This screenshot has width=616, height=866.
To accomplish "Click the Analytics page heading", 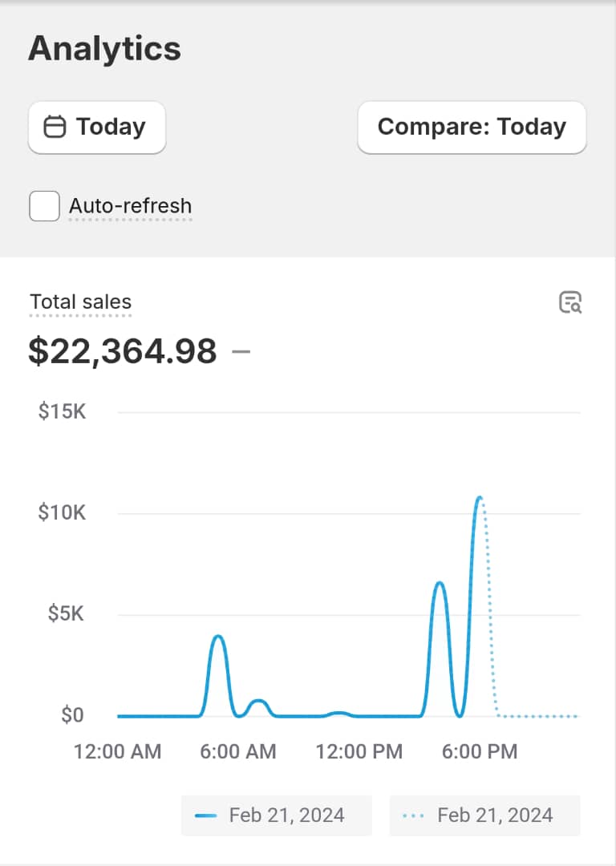I will tap(104, 49).
